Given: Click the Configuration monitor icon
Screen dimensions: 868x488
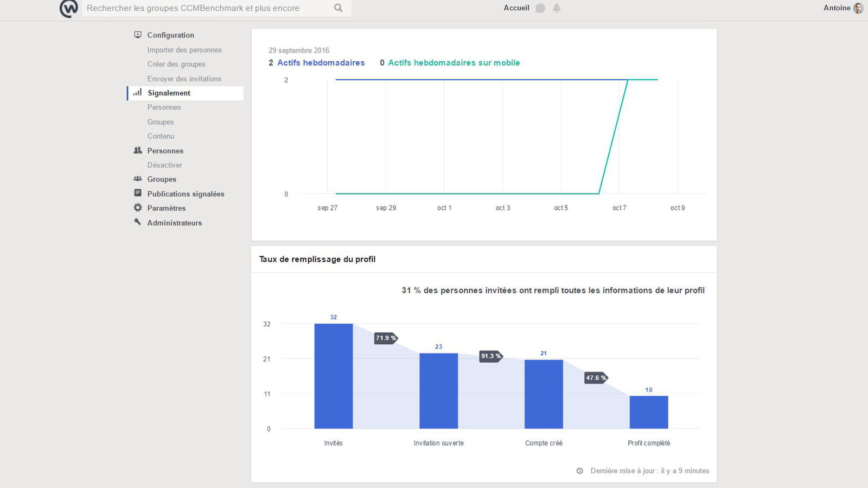Looking at the screenshot, I should point(138,35).
